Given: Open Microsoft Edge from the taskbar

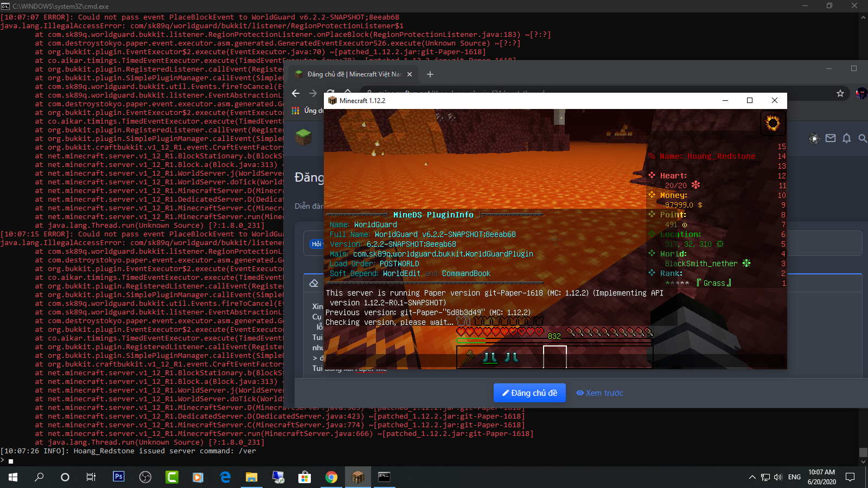Looking at the screenshot, I should (x=225, y=477).
